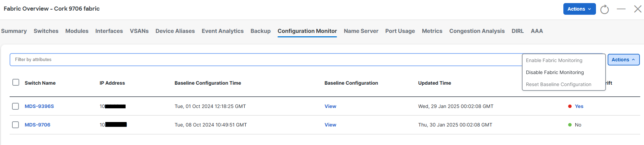Viewport: 644px width, 145px height.
Task: Select Reset Baseline Configuration option
Action: pos(559,84)
